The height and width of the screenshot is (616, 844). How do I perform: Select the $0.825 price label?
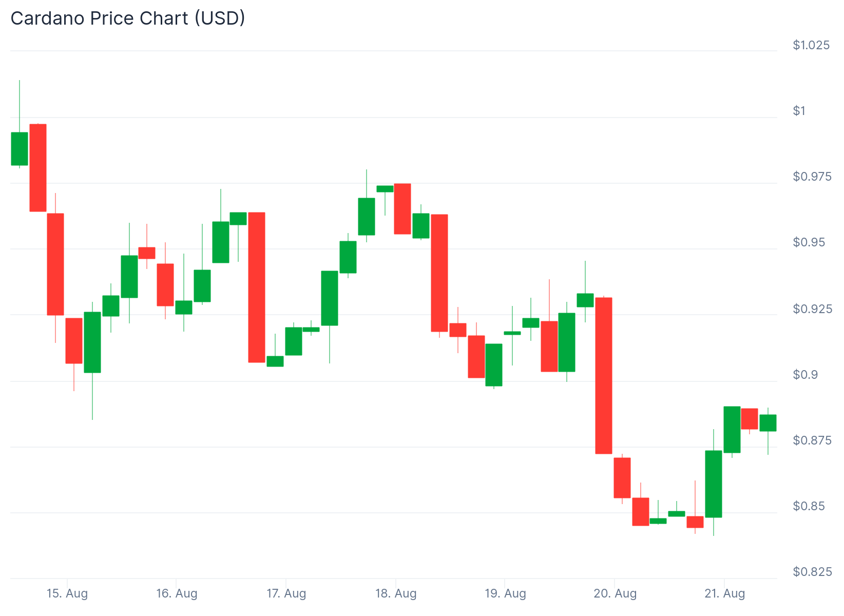[811, 572]
